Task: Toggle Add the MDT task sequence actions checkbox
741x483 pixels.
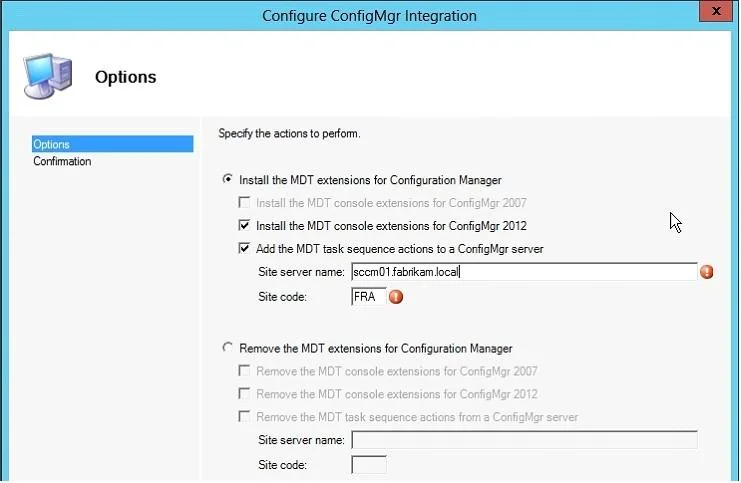Action: pyautogui.click(x=244, y=249)
